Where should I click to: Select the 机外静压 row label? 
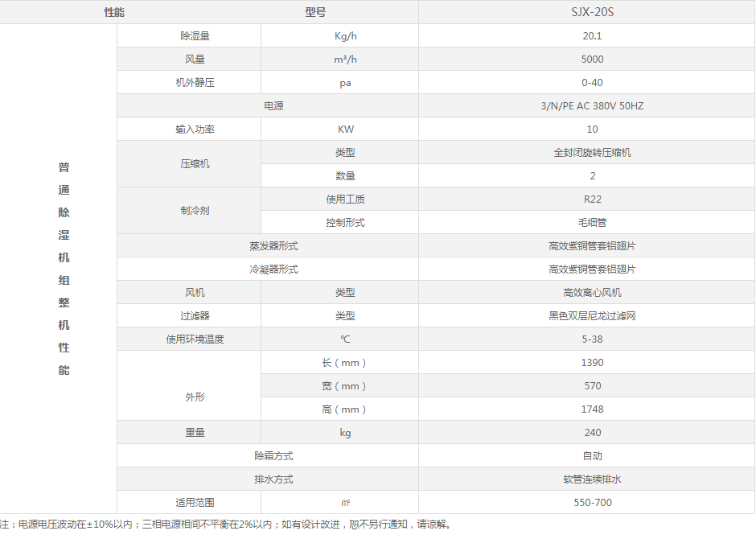pos(195,83)
